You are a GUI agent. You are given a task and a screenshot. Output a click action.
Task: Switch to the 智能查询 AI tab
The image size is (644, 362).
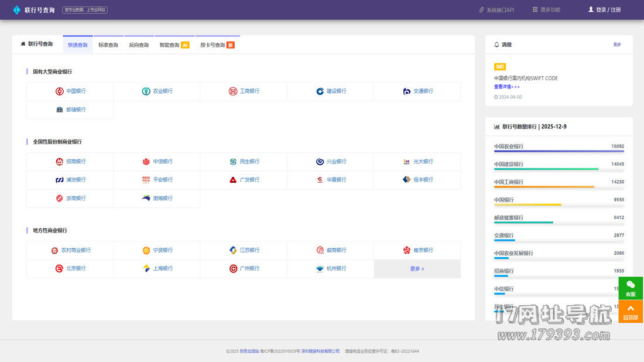click(174, 45)
